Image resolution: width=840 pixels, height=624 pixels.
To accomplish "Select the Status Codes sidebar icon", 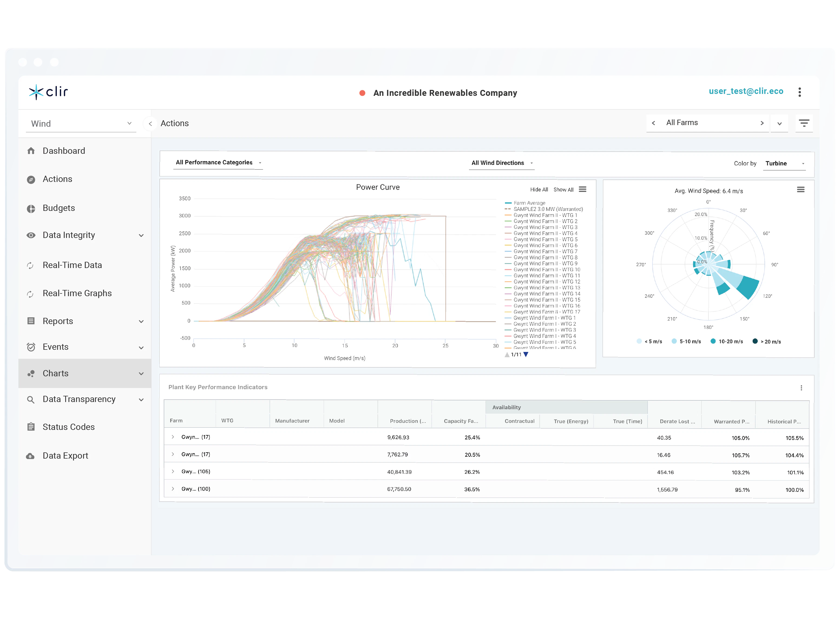I will pos(31,427).
